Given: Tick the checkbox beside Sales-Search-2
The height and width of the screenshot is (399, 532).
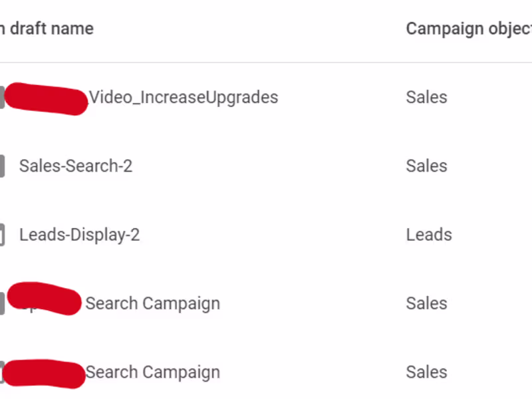Looking at the screenshot, I should pyautogui.click(x=2, y=166).
